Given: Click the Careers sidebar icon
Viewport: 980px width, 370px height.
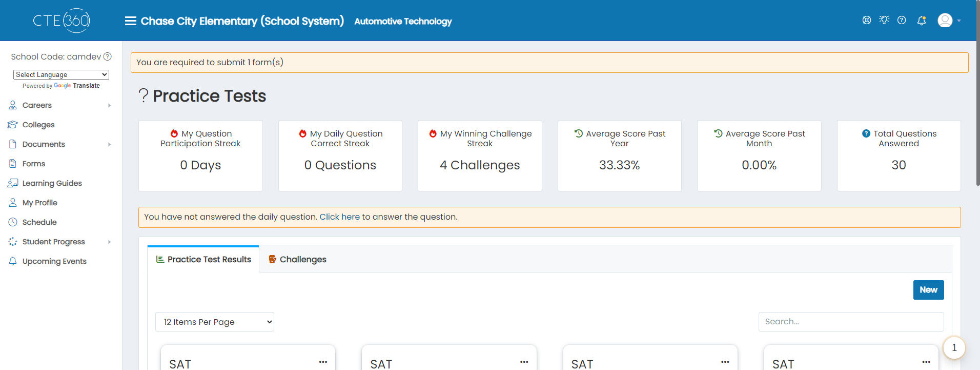Looking at the screenshot, I should [x=13, y=105].
